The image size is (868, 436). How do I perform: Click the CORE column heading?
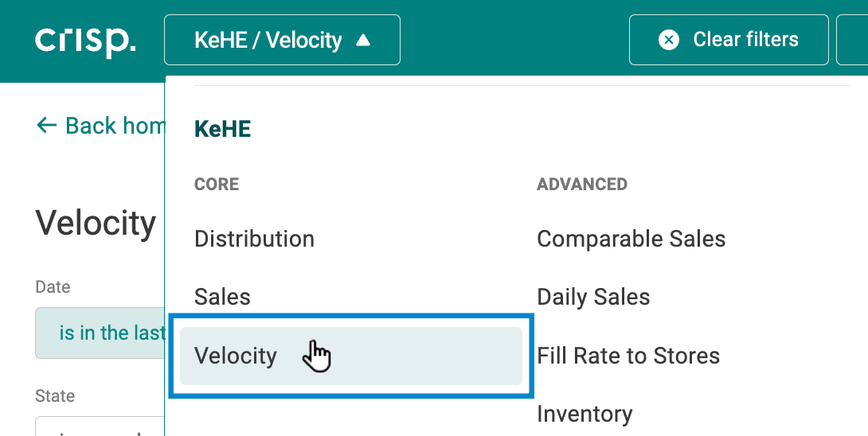pos(217,185)
